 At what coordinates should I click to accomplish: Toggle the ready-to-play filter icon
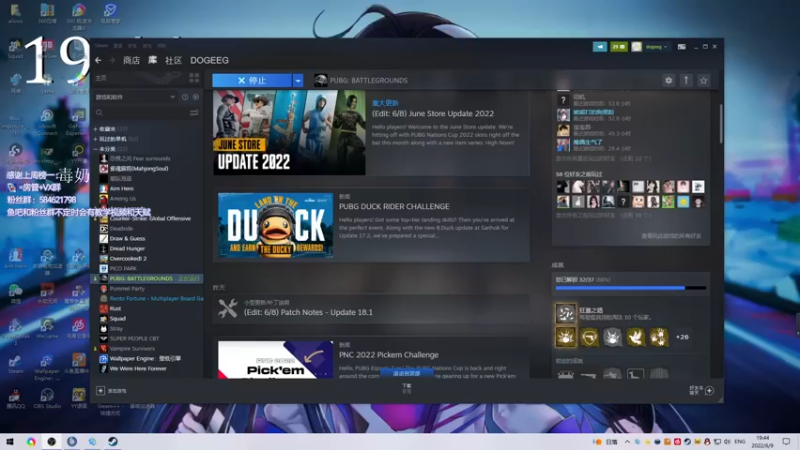pyautogui.click(x=195, y=97)
